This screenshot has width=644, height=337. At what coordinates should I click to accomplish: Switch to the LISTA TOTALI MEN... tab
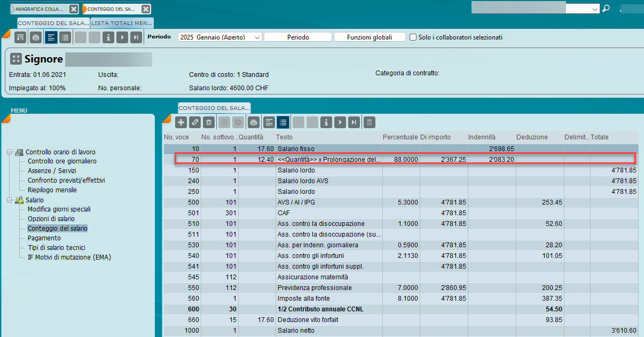[x=122, y=23]
